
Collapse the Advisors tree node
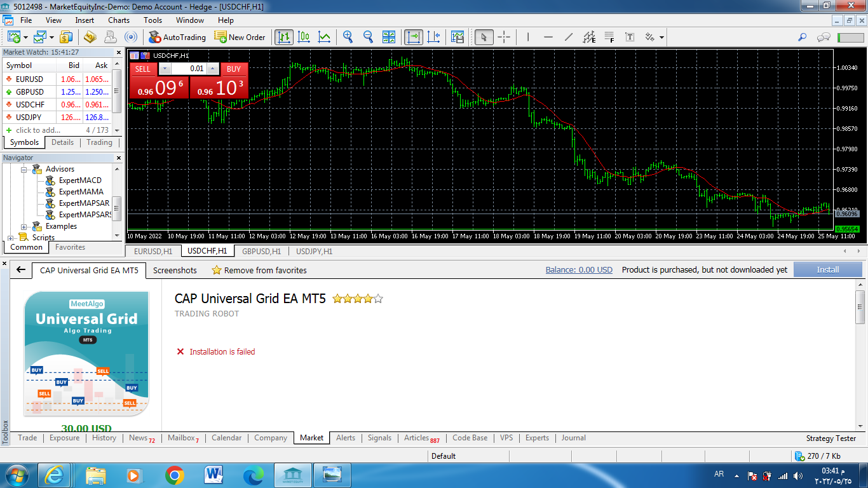25,169
